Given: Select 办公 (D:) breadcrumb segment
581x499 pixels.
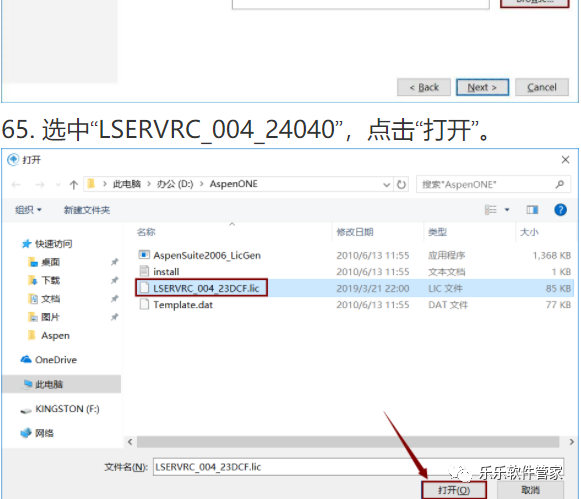Looking at the screenshot, I should click(x=175, y=184).
